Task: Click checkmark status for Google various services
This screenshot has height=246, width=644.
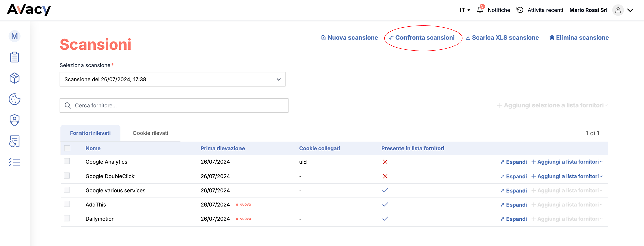Action: [385, 190]
